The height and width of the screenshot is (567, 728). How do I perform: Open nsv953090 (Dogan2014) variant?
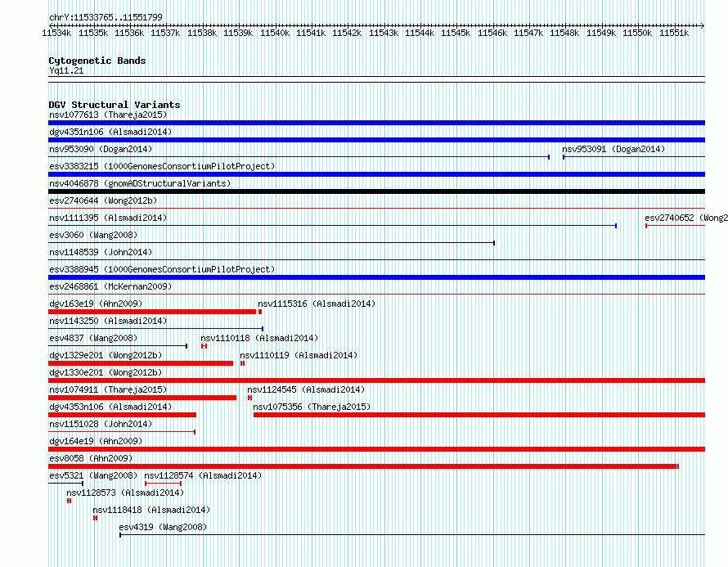101,149
